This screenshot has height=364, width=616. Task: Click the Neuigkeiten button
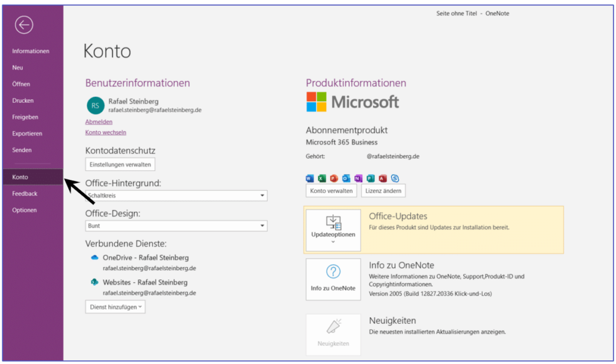(333, 335)
